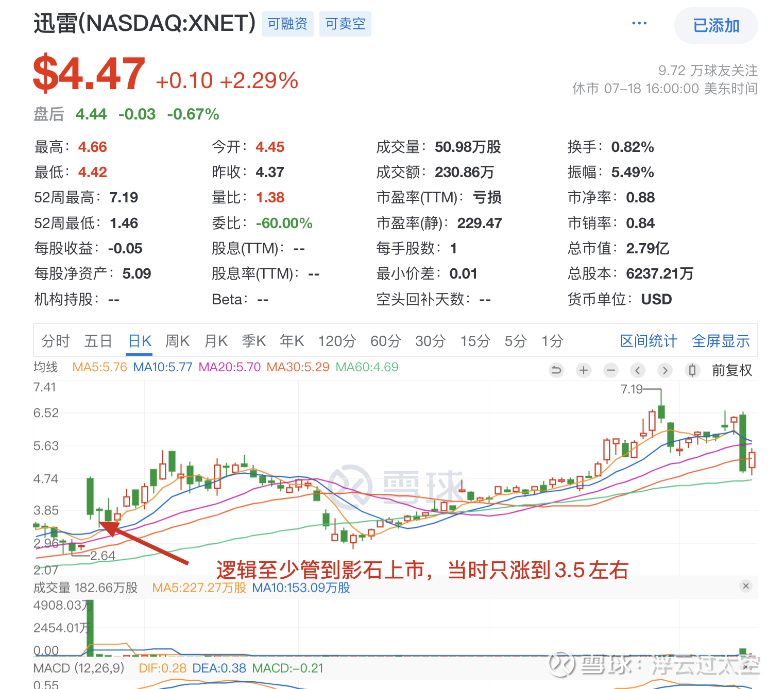
Task: Click the 9.72 万球友关注 follower count
Action: (708, 71)
